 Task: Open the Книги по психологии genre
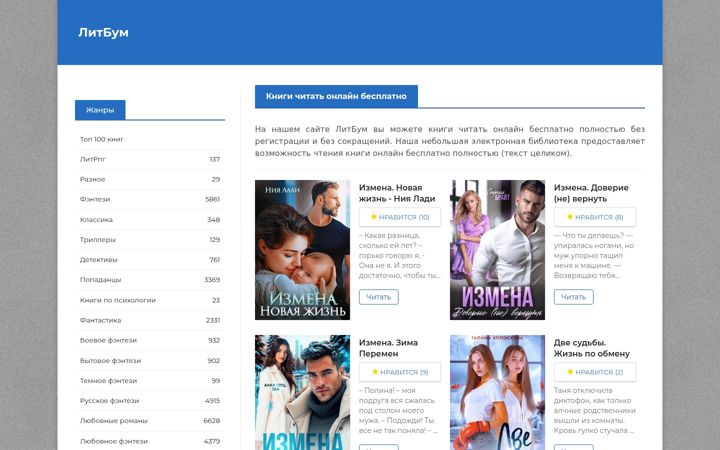[118, 300]
